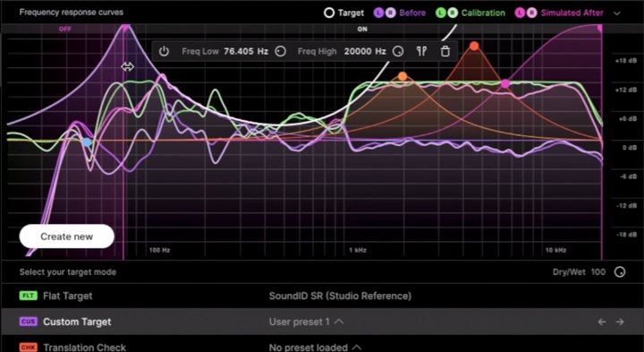Toggle Calibration right channel R curve

point(453,13)
